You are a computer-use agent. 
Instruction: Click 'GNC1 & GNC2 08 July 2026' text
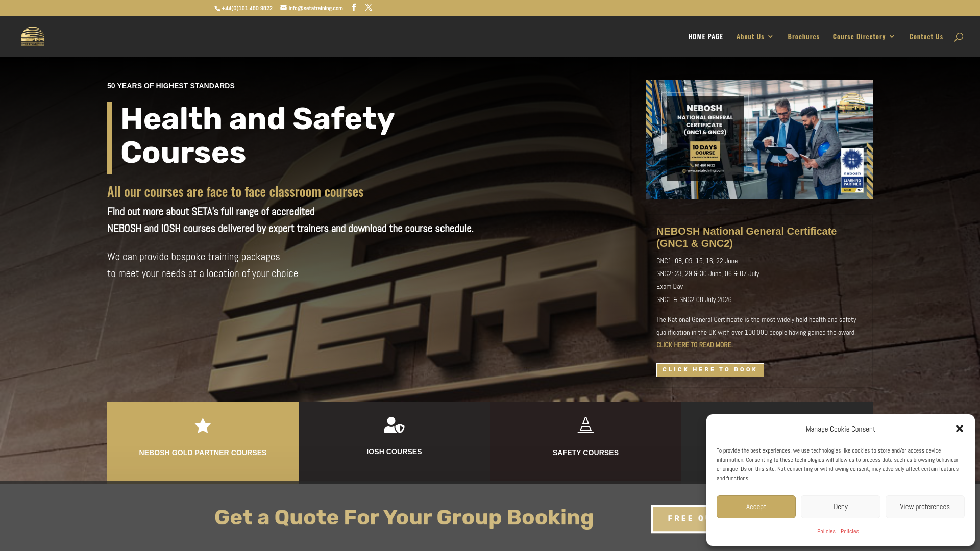tap(694, 299)
